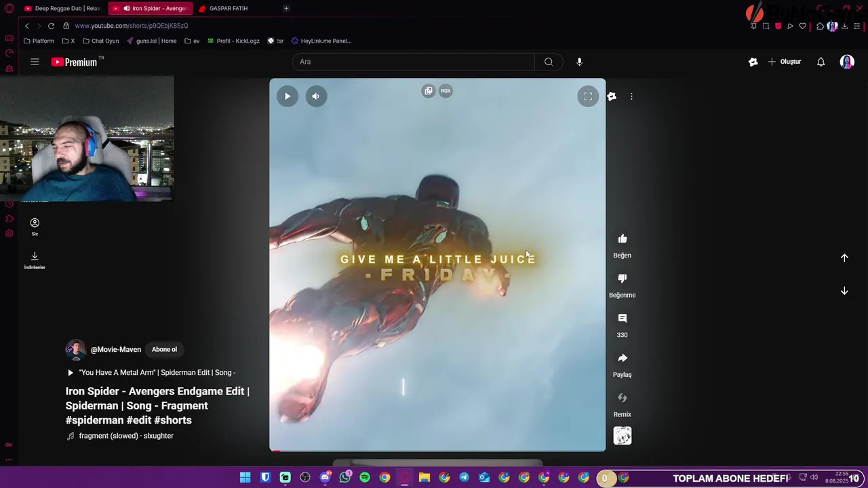
Task: Open guns.lol | Home bookmark
Action: [x=152, y=41]
